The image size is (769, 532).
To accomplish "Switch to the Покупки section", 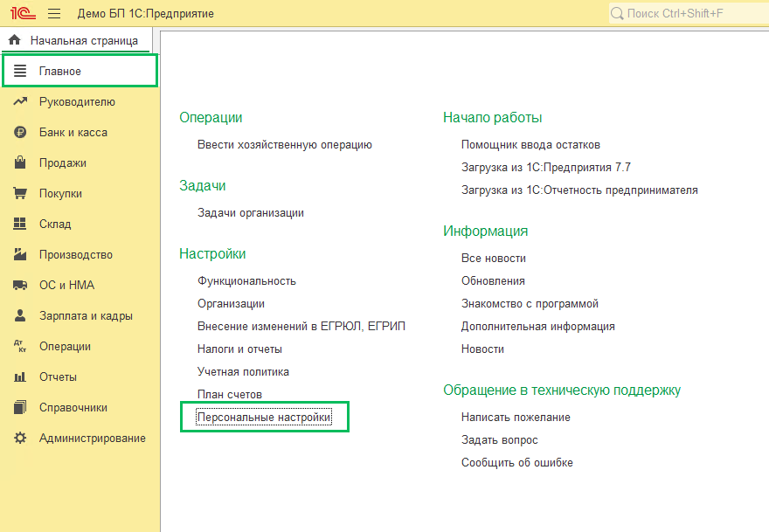I will [80, 193].
